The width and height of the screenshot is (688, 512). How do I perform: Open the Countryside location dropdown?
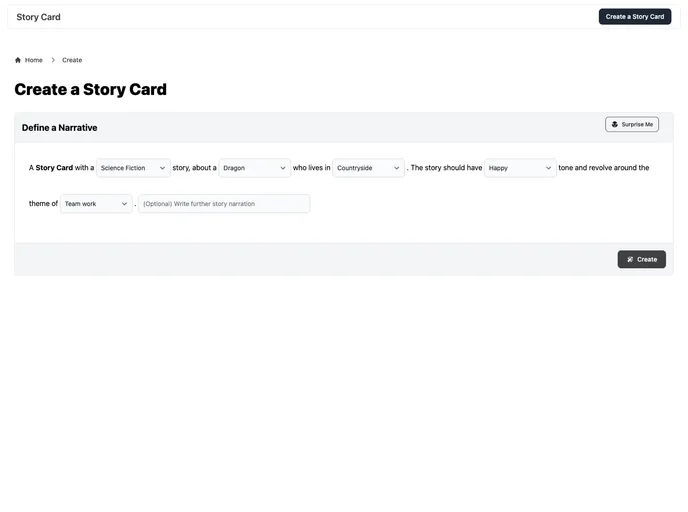(368, 168)
